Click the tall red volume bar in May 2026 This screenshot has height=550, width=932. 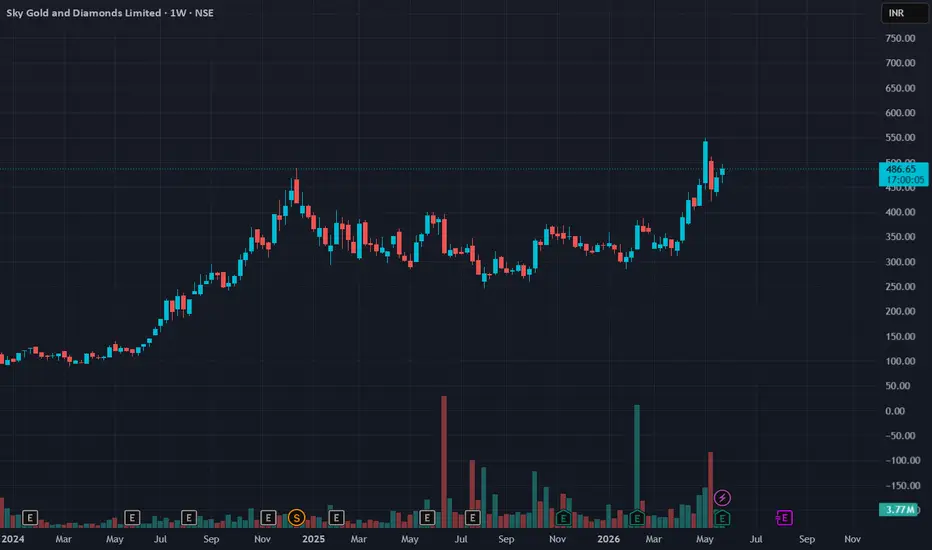(x=710, y=489)
